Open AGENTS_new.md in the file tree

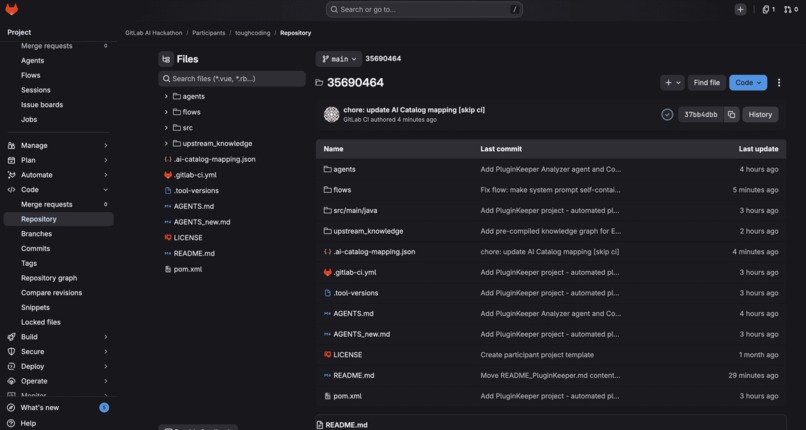pyautogui.click(x=202, y=222)
